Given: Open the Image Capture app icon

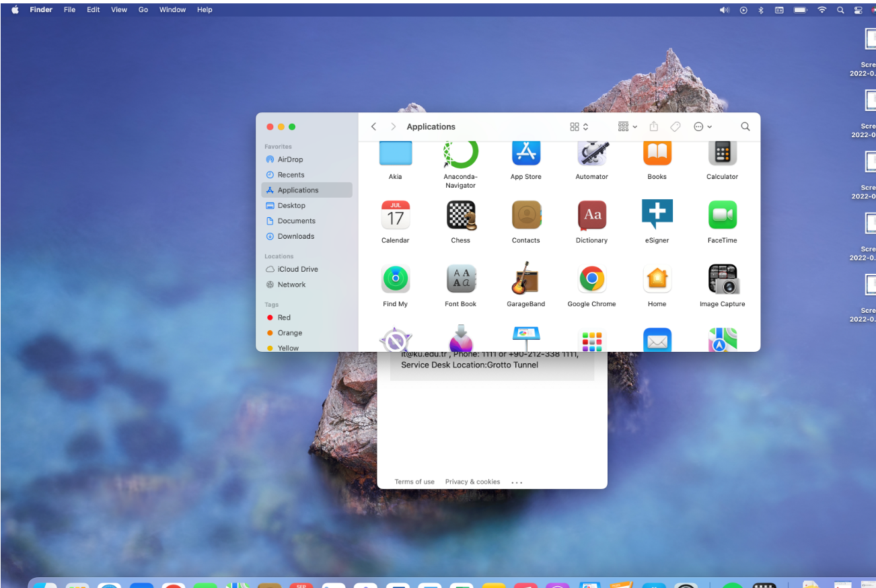Looking at the screenshot, I should [x=722, y=279].
